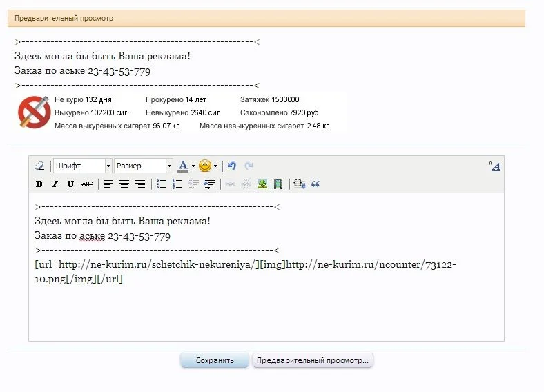The image size is (544, 392).
Task: Align text to the left
Action: point(108,184)
